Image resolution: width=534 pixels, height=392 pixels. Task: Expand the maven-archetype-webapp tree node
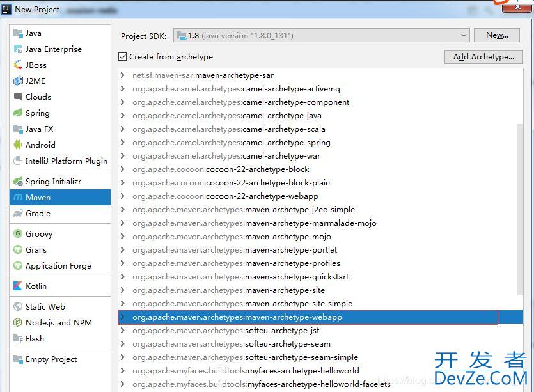coord(123,317)
